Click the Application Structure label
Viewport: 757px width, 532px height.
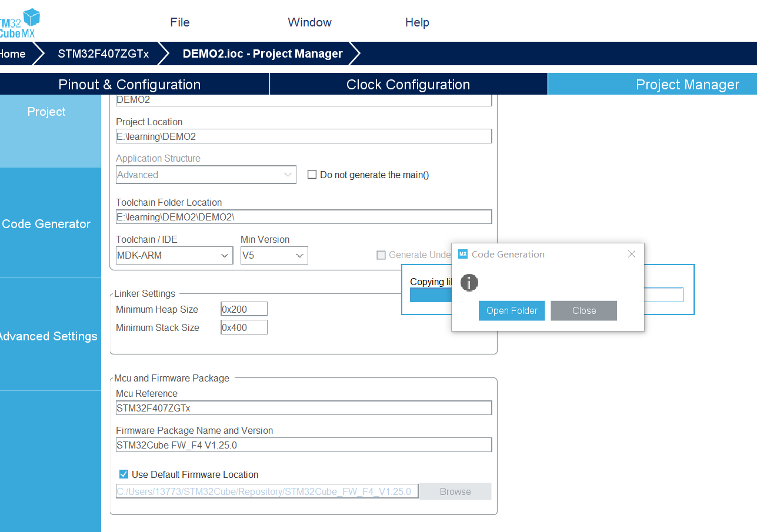[158, 158]
